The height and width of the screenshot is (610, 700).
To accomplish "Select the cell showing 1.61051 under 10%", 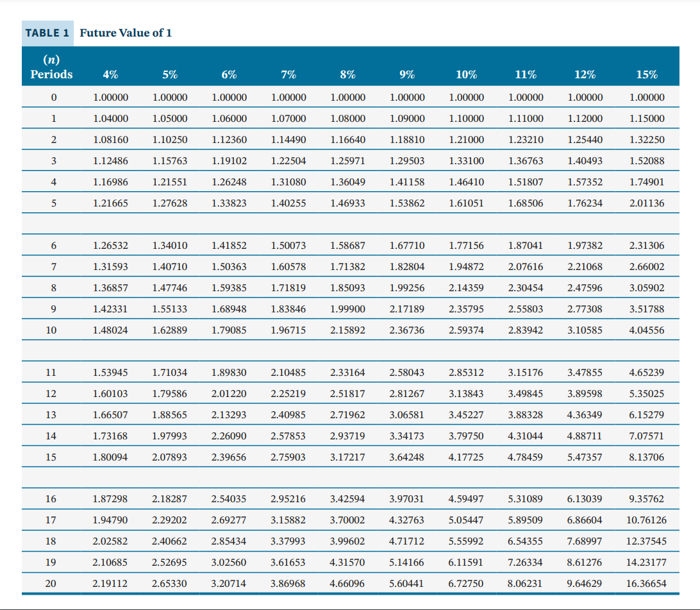I will pyautogui.click(x=466, y=203).
